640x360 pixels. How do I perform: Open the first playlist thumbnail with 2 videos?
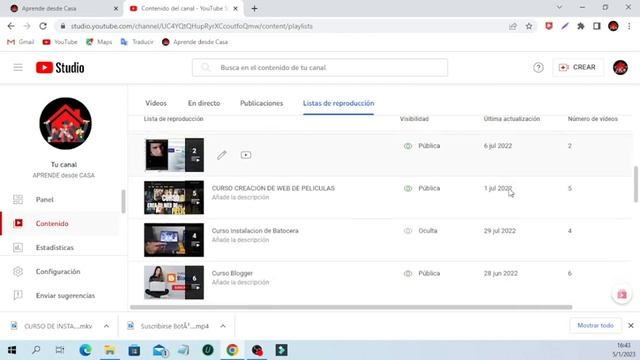pyautogui.click(x=174, y=155)
